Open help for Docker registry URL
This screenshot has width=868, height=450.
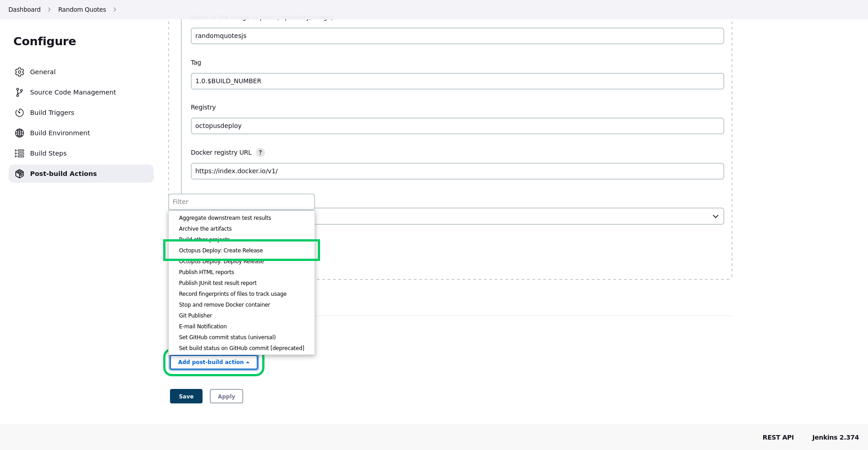click(x=260, y=152)
